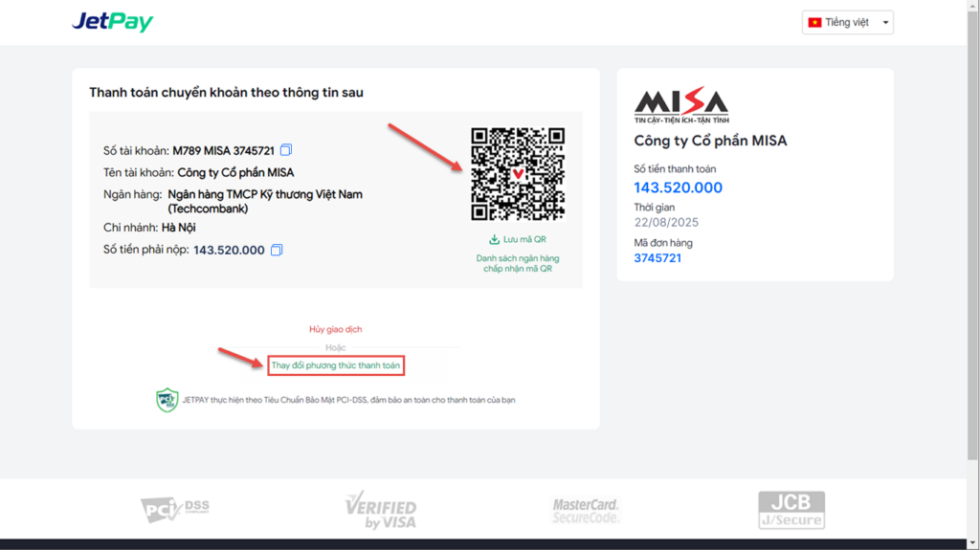Click the QR code image
This screenshot has width=980, height=550.
pos(518,174)
